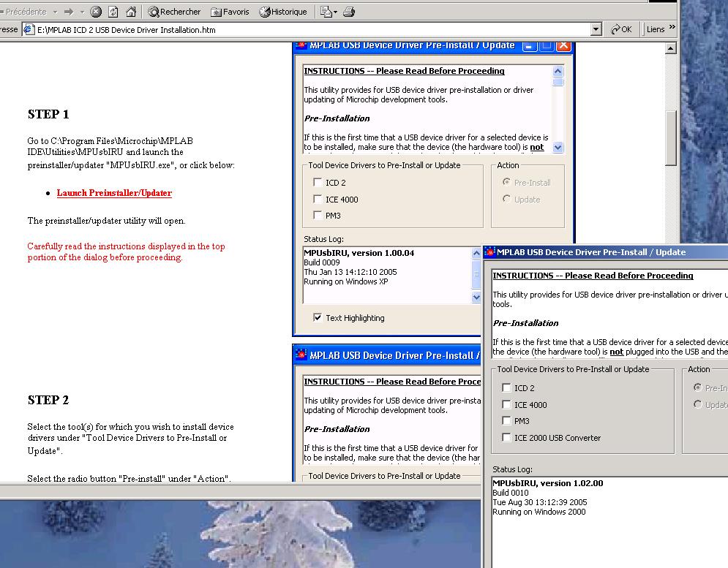728x568 pixels.
Task: Click the MPLAB title icon in the Step 2 screenshot
Action: click(301, 355)
